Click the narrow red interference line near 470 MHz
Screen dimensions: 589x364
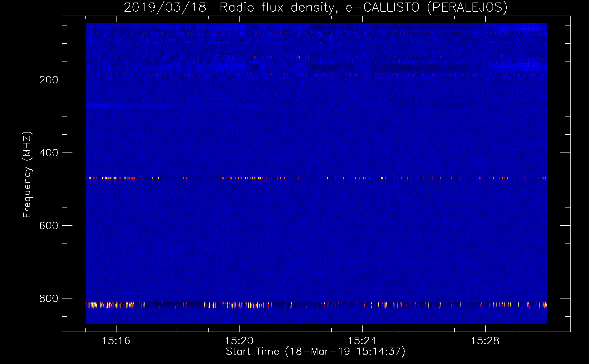click(316, 178)
